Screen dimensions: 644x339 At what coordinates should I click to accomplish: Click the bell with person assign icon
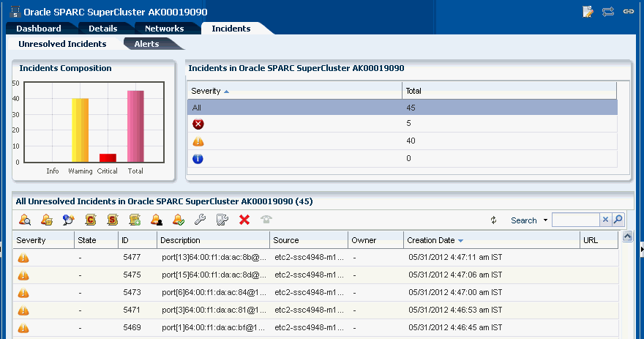click(x=157, y=220)
